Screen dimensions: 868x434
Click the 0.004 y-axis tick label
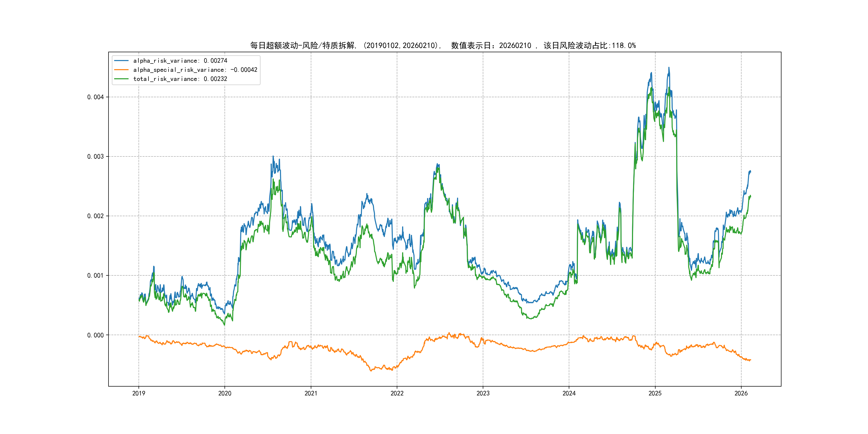[95, 97]
